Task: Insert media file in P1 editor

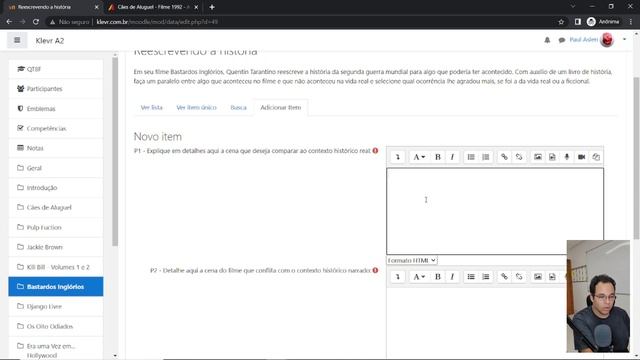Action: click(552, 157)
